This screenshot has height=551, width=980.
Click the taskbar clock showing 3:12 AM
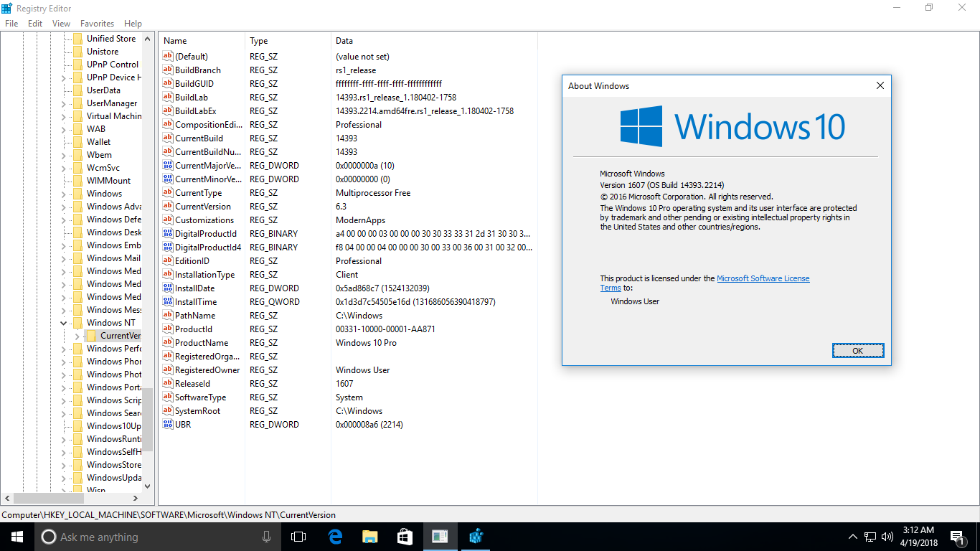point(918,537)
